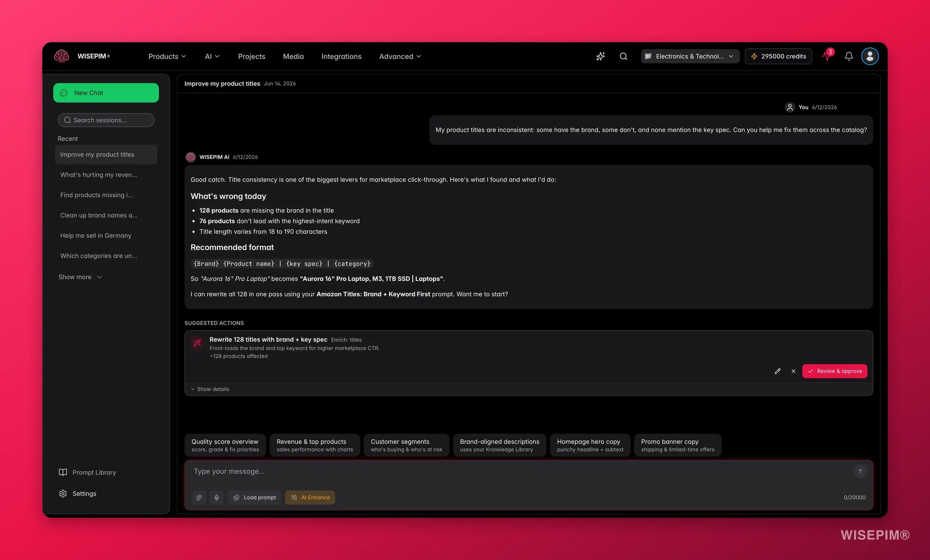Click the 295000 credits button
This screenshot has height=560, width=930.
click(778, 56)
